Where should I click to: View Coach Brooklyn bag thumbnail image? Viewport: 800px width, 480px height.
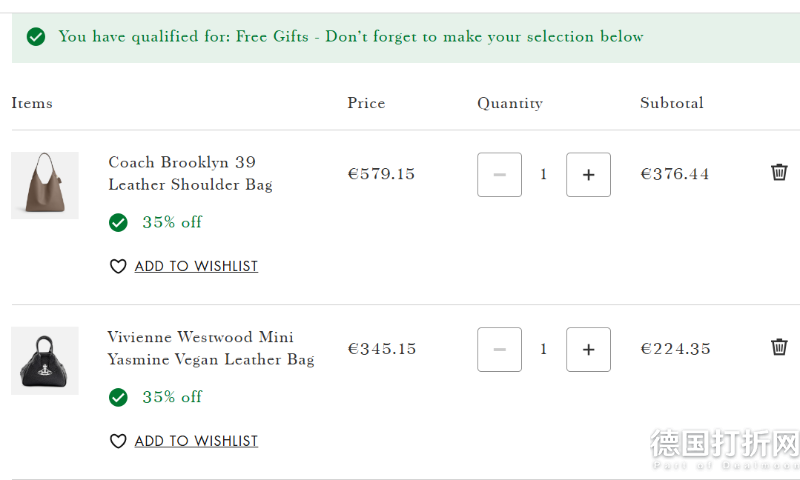click(45, 185)
